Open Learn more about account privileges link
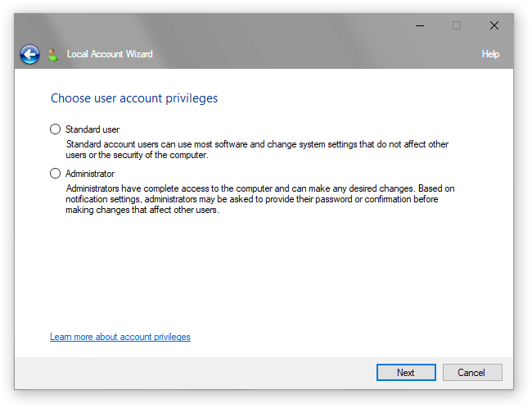The width and height of the screenshot is (532, 408). coord(120,337)
